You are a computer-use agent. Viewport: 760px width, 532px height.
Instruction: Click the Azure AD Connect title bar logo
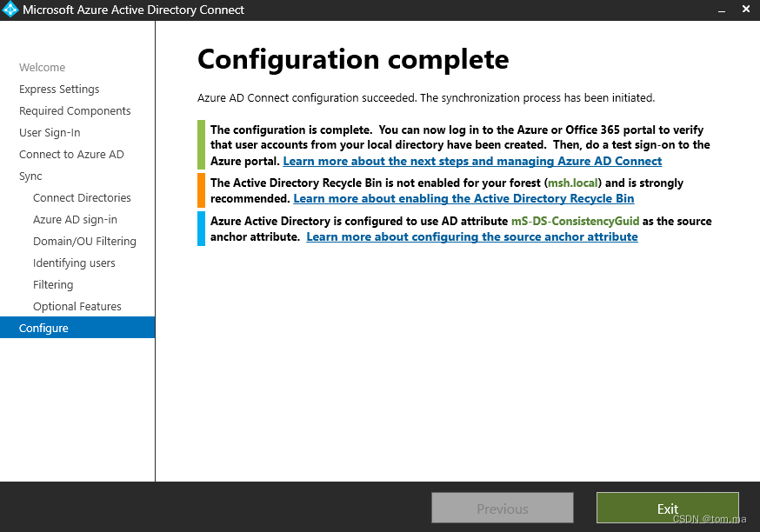click(10, 10)
